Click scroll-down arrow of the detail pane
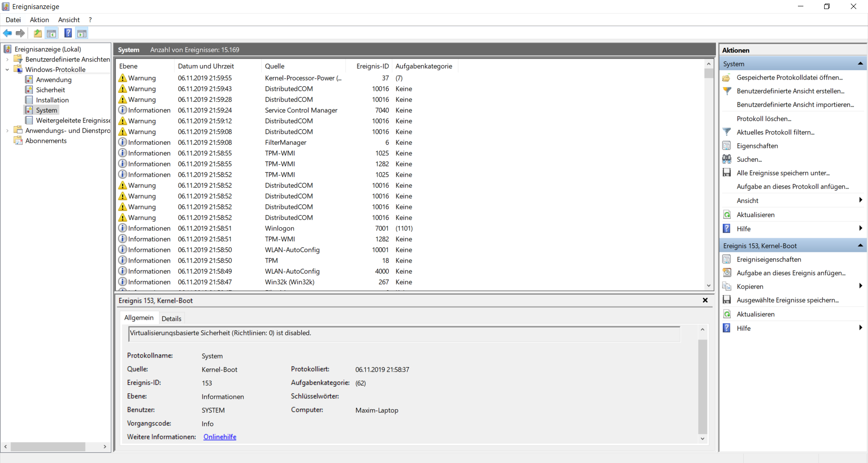The width and height of the screenshot is (868, 463). 703,439
